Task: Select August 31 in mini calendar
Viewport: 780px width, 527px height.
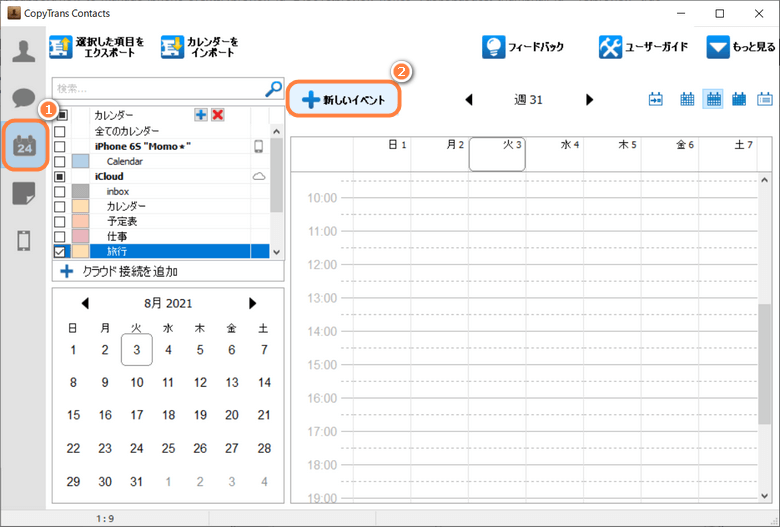Action: (137, 482)
